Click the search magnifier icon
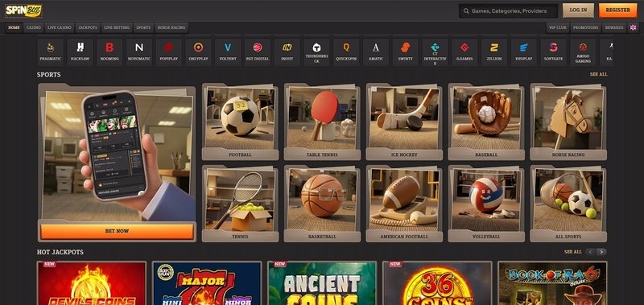This screenshot has height=305, width=644. pos(466,11)
